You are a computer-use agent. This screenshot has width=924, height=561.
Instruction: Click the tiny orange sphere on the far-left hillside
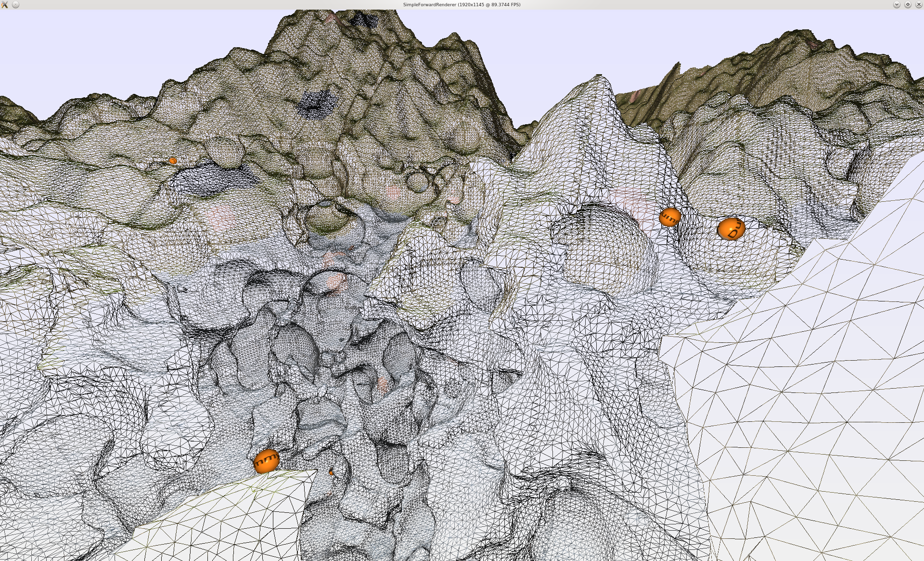173,161
